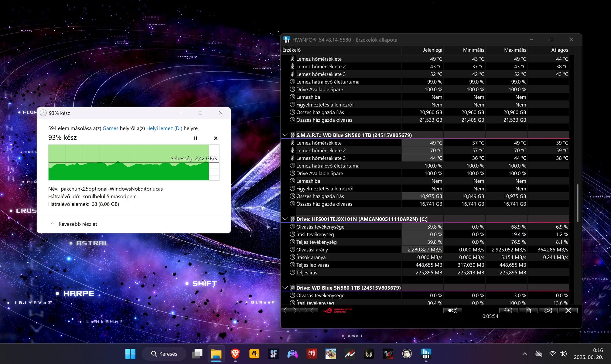Open Task View from the taskbar
Viewport: 611px width, 364px height.
(x=197, y=354)
